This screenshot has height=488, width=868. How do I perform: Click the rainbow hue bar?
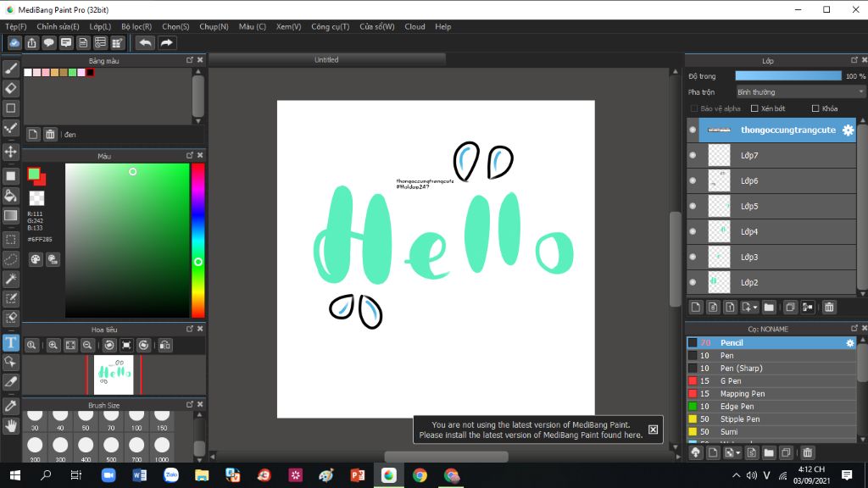coord(198,240)
